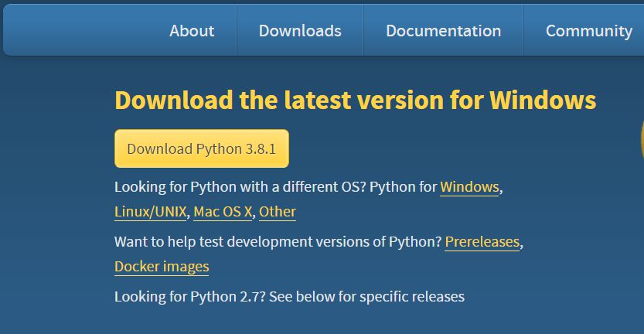Open the Other platforms link
The width and height of the screenshot is (644, 334).
[x=278, y=212]
